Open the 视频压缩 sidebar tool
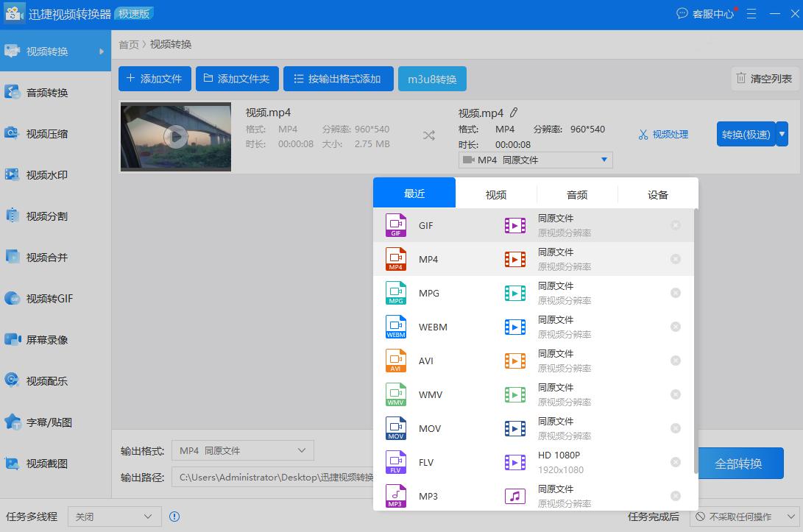 (47, 134)
